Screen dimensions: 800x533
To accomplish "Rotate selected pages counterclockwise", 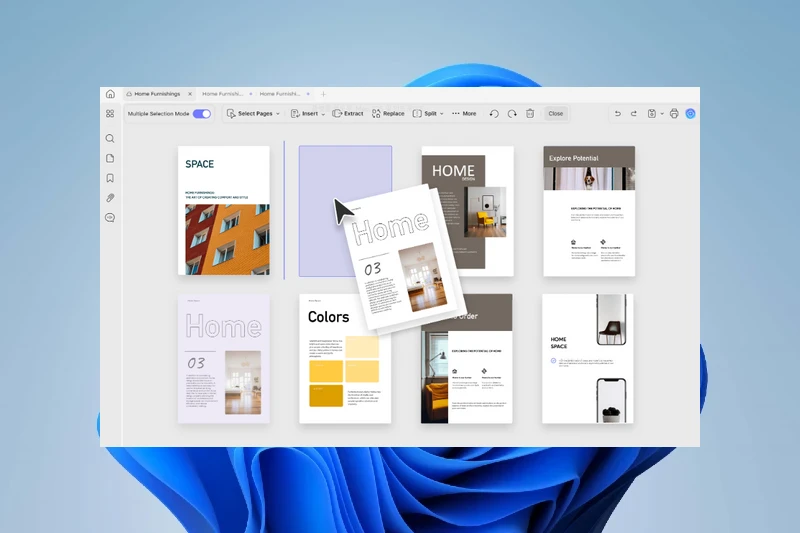I will pyautogui.click(x=494, y=114).
